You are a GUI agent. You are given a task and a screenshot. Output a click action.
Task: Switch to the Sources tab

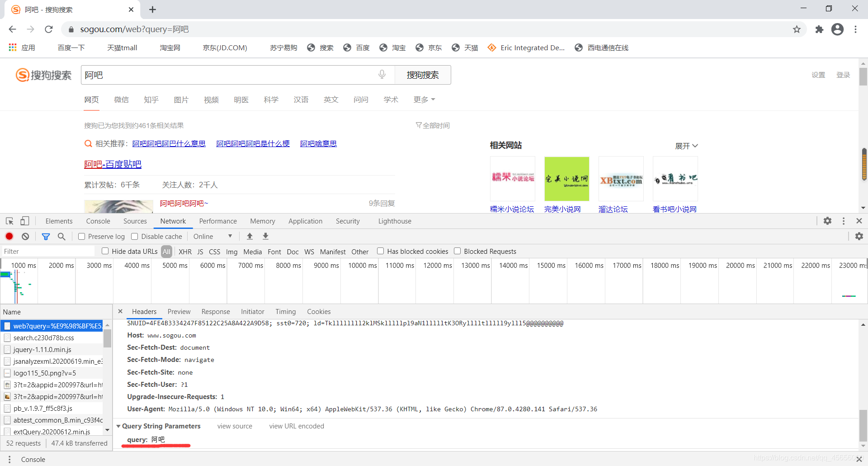[x=135, y=221]
